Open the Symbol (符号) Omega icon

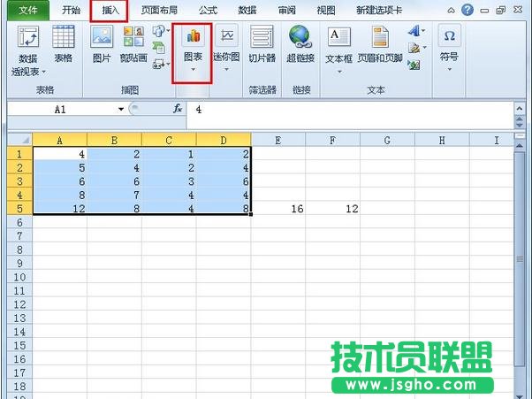pyautogui.click(x=449, y=35)
